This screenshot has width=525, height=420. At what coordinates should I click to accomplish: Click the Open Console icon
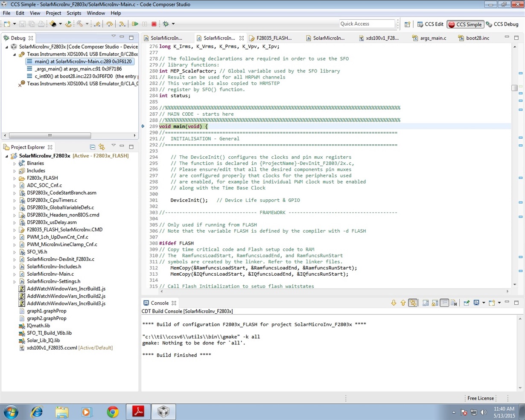(492, 303)
